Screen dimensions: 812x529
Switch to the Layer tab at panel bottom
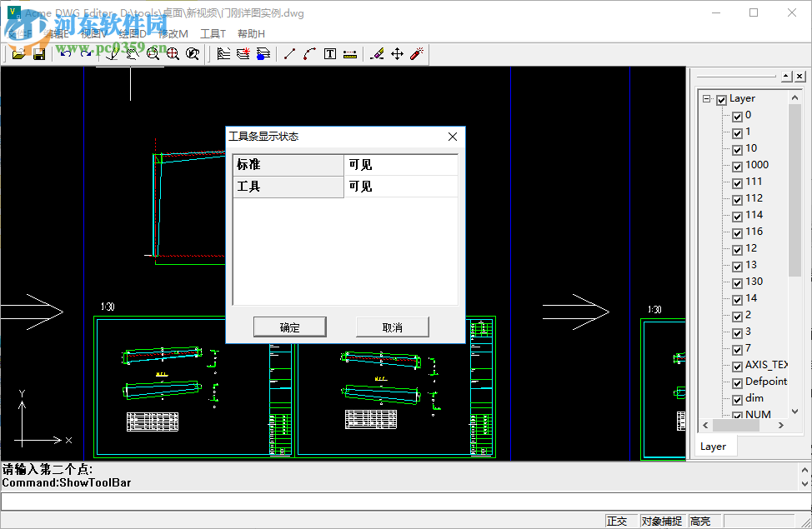click(714, 446)
